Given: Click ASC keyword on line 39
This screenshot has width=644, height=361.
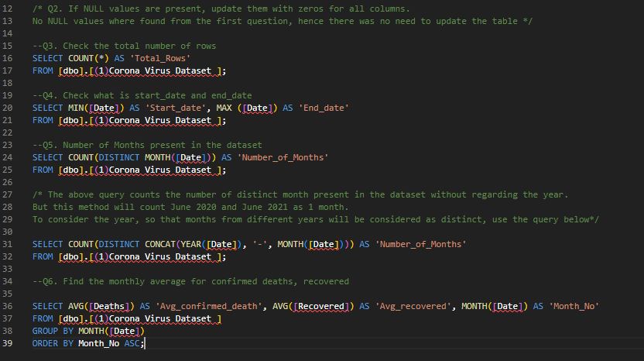Looking at the screenshot, I should (132, 343).
